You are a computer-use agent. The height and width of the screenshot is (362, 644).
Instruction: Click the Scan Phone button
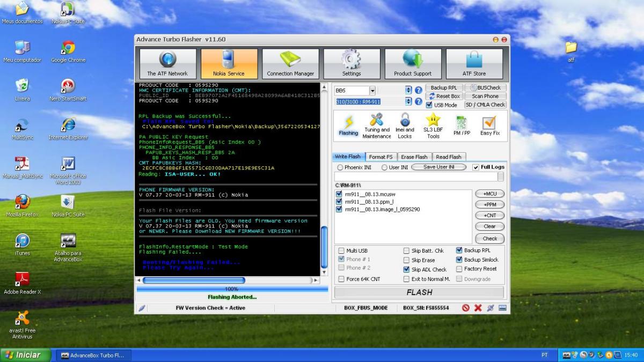485,96
